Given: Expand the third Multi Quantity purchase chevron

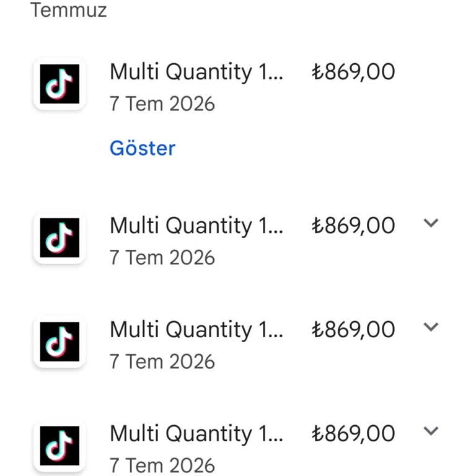Looking at the screenshot, I should pyautogui.click(x=431, y=327).
